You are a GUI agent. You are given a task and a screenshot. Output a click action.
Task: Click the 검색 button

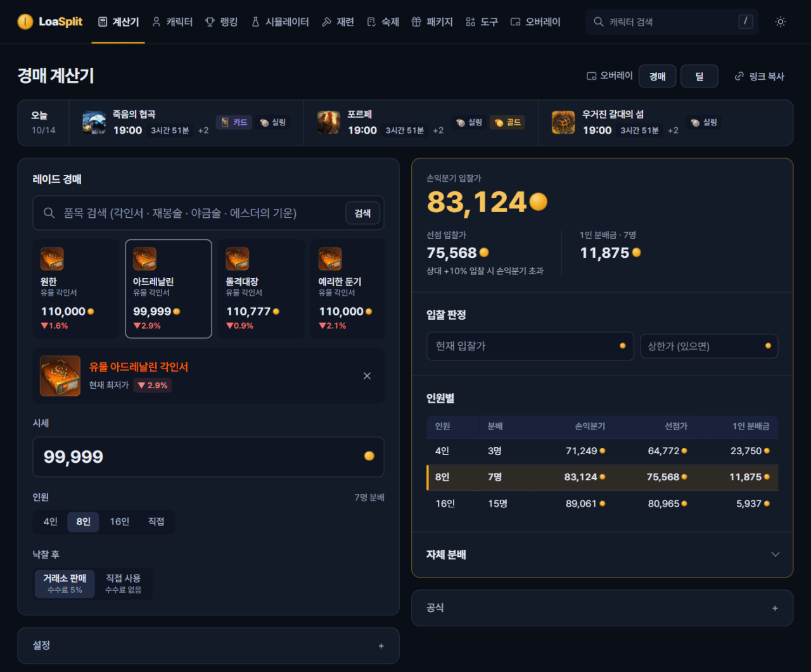pos(362,213)
